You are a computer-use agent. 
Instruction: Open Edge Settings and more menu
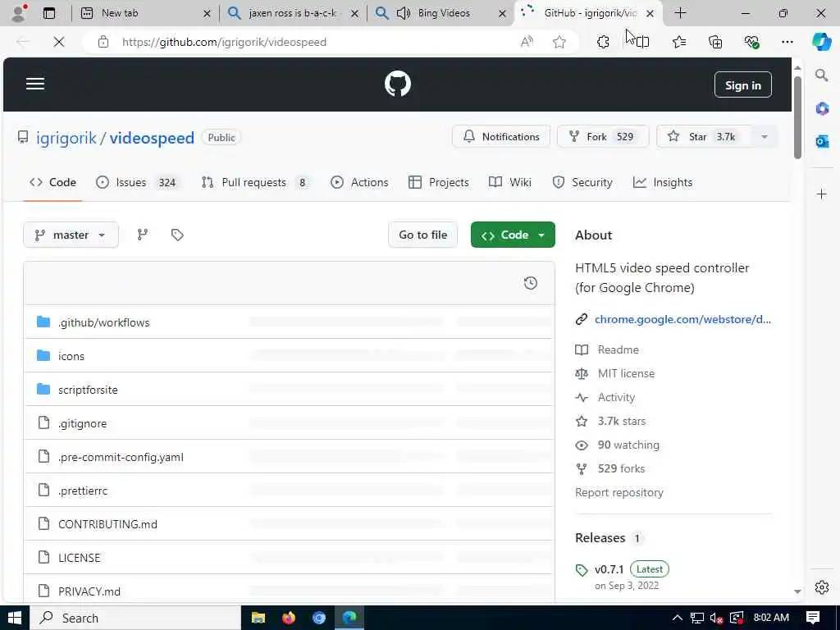(x=787, y=42)
